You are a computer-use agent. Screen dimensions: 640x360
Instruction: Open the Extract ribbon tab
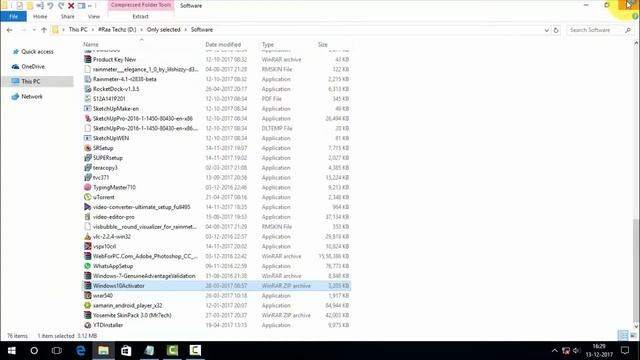coord(140,17)
